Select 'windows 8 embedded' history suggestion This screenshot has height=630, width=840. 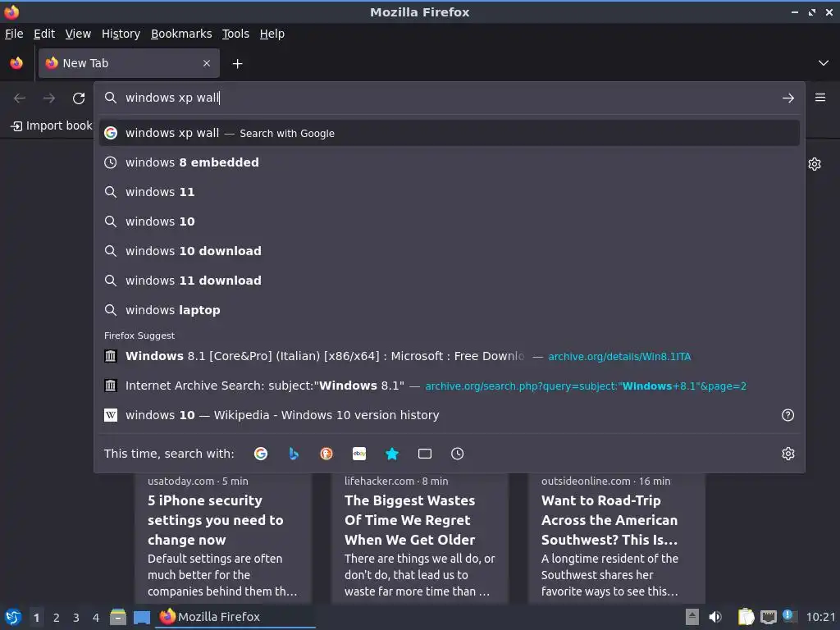tap(450, 162)
